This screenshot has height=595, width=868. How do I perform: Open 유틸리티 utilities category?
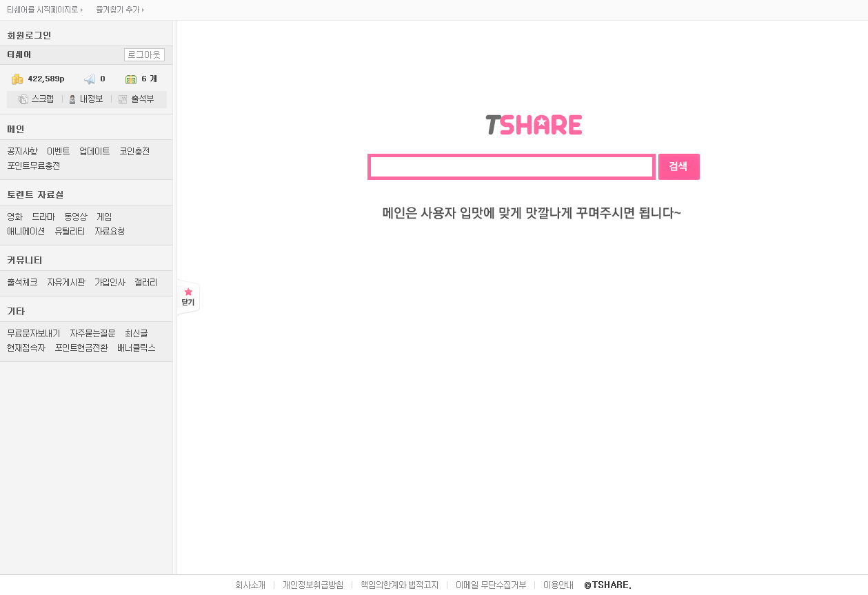point(70,232)
